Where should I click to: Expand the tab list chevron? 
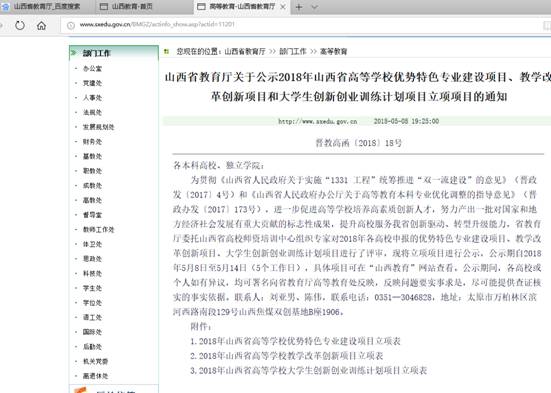[x=315, y=7]
